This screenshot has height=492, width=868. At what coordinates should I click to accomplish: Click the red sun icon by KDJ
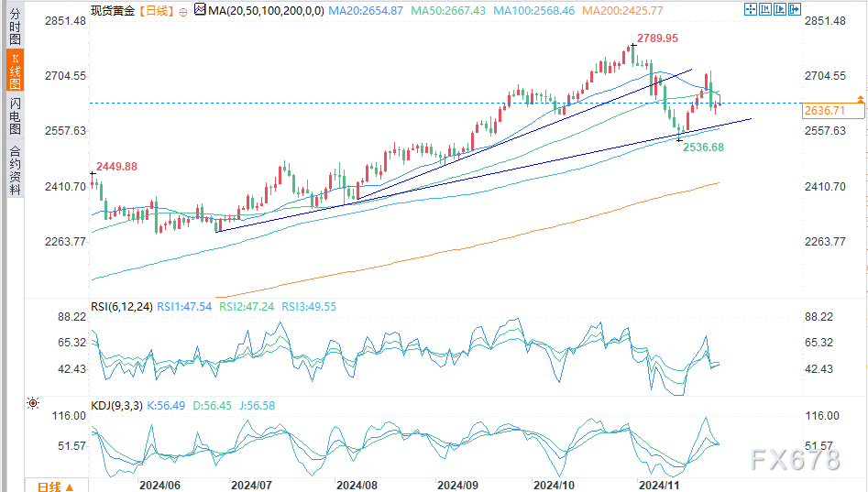[x=33, y=403]
